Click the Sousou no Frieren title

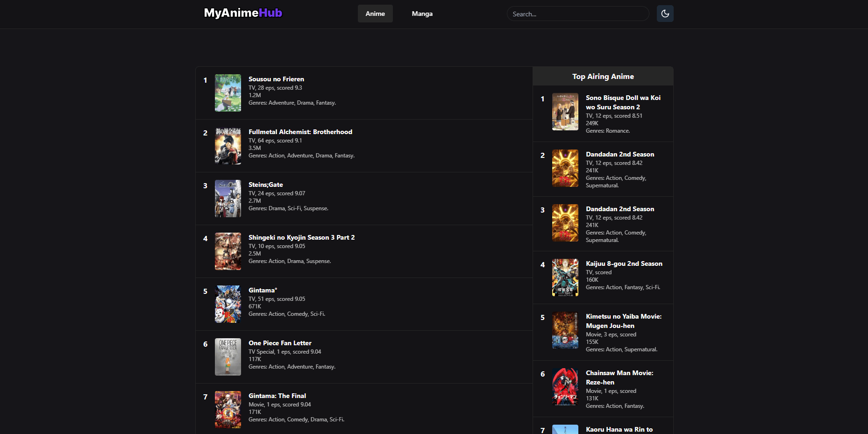coord(276,79)
